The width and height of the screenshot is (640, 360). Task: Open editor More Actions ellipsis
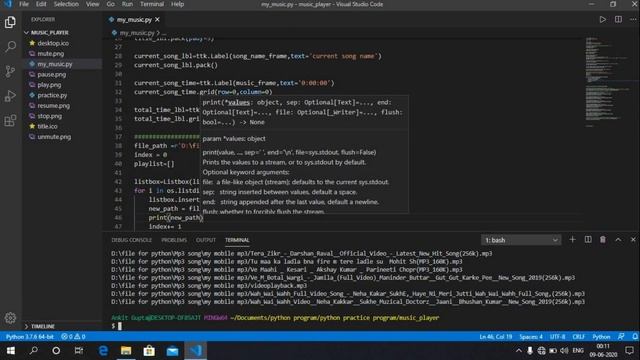[x=633, y=20]
